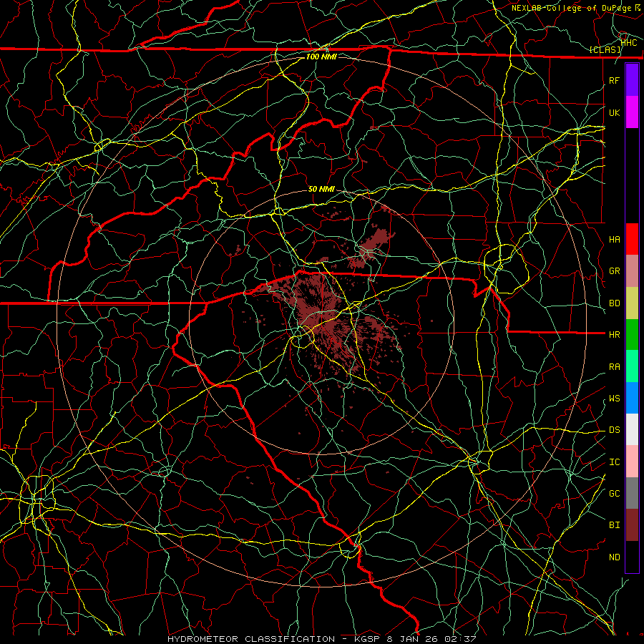Click the red HA legend swatch
This screenshot has width=644, height=644.
[632, 239]
